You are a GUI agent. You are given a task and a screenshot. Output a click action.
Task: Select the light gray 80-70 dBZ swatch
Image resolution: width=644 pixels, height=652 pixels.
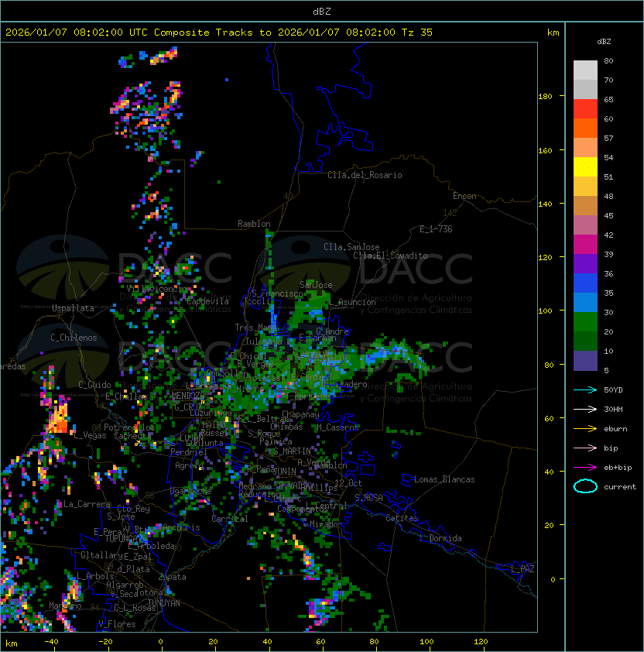click(x=585, y=70)
